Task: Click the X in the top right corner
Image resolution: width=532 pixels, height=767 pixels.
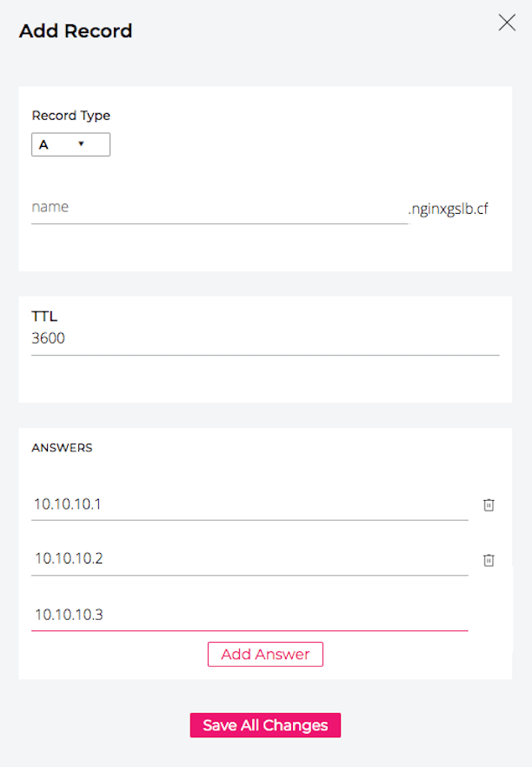Action: (x=507, y=23)
